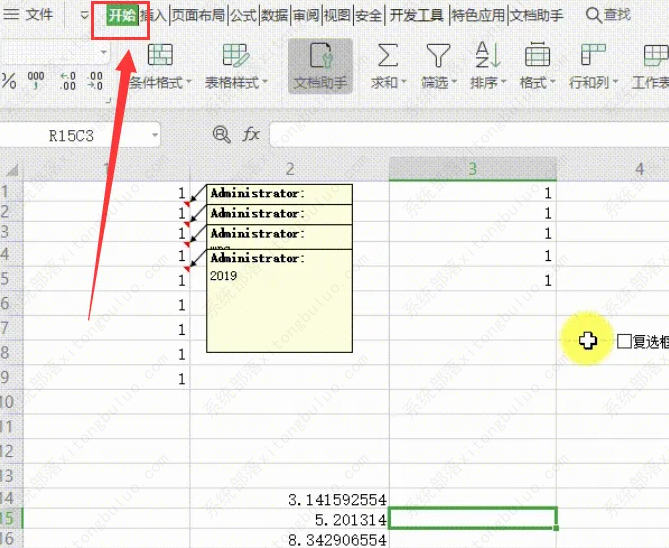This screenshot has width=669, height=548.
Task: Click the 筛选 funnel icon
Action: click(x=438, y=55)
